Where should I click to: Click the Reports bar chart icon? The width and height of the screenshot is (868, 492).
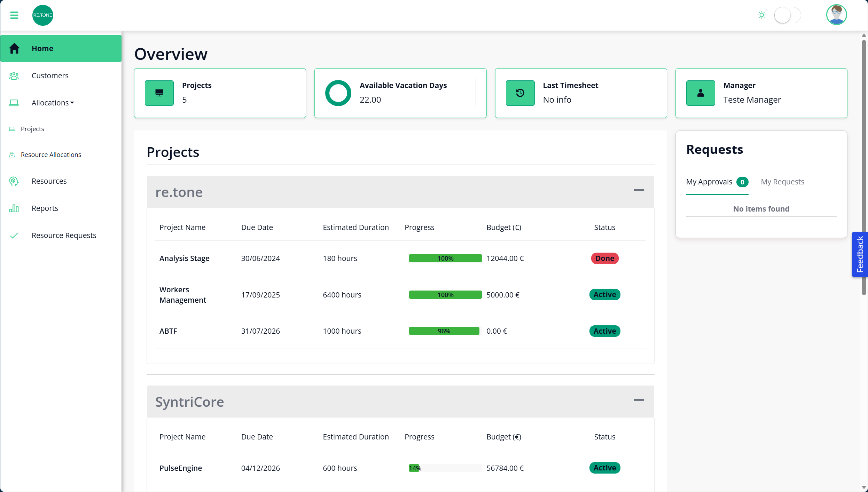pyautogui.click(x=14, y=208)
